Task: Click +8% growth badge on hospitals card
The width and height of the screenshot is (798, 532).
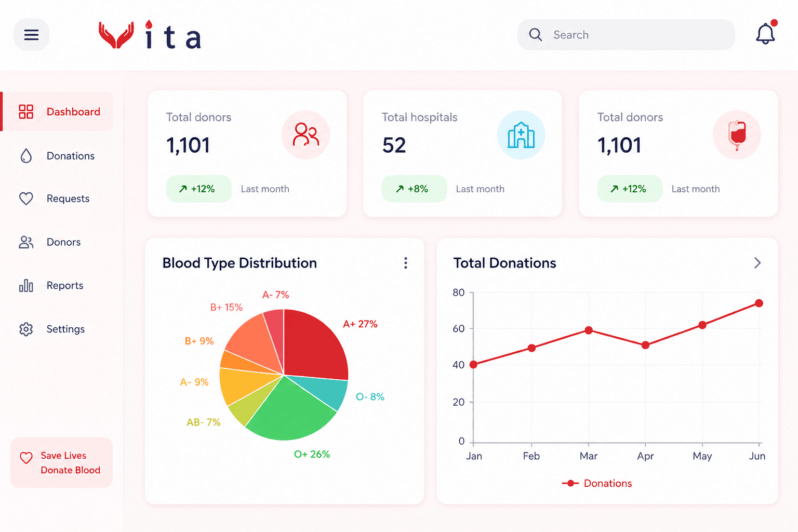Action: coord(414,189)
